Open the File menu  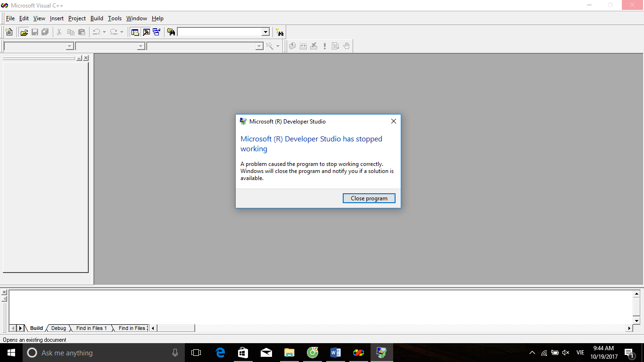(x=10, y=18)
